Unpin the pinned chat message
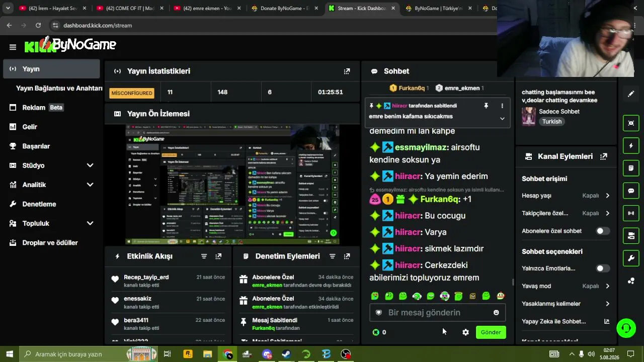Viewport: 644px width, 362px height. [486, 106]
